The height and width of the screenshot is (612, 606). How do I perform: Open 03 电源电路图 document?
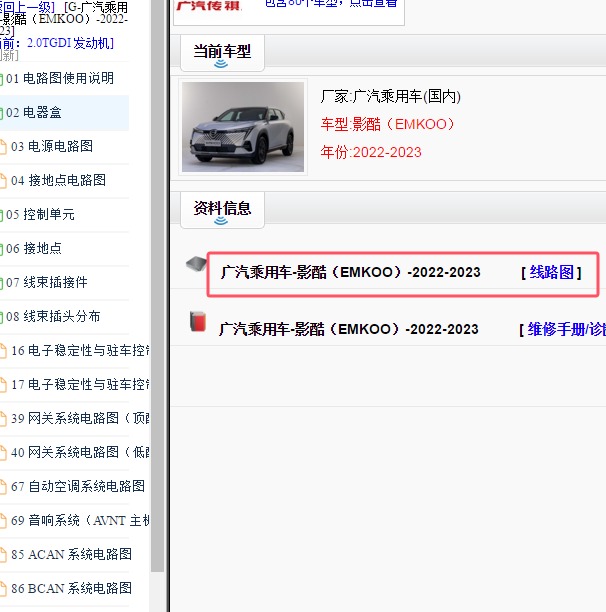point(52,146)
